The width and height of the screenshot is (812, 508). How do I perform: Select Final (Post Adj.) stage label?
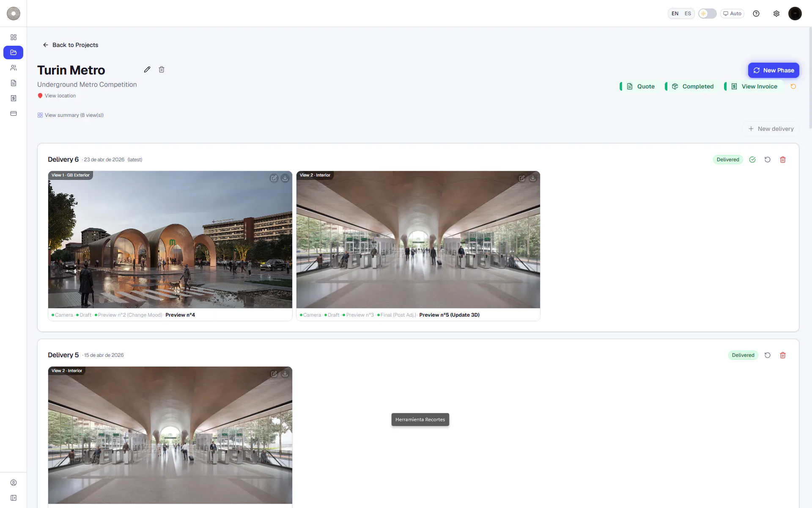click(x=397, y=315)
